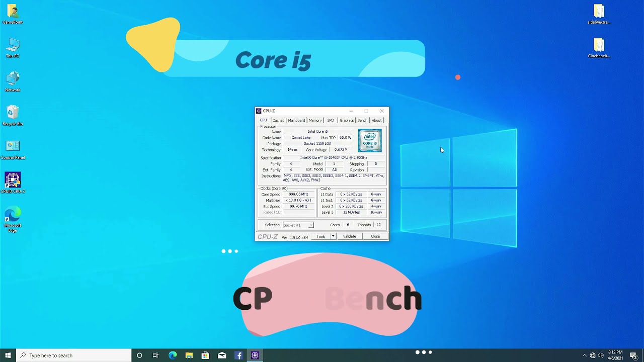Screen dimensions: 644x362
Task: Minimize the CPU-Z window
Action: [x=351, y=111]
